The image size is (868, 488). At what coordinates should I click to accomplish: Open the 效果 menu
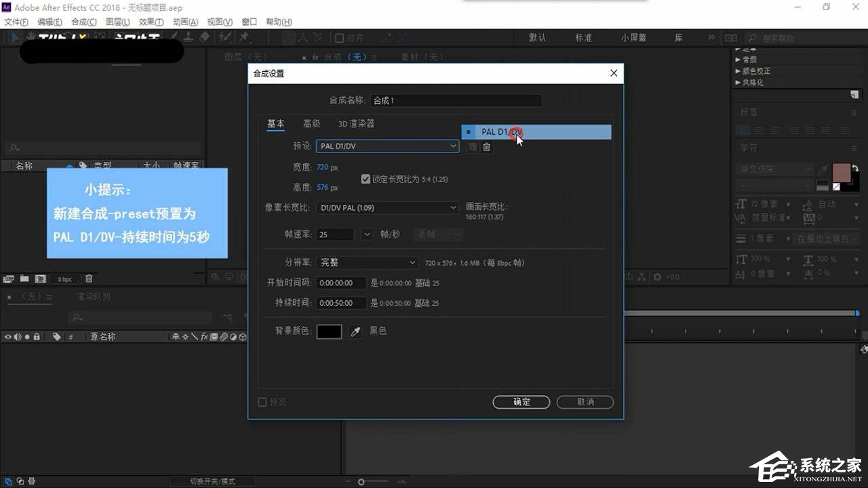point(151,21)
